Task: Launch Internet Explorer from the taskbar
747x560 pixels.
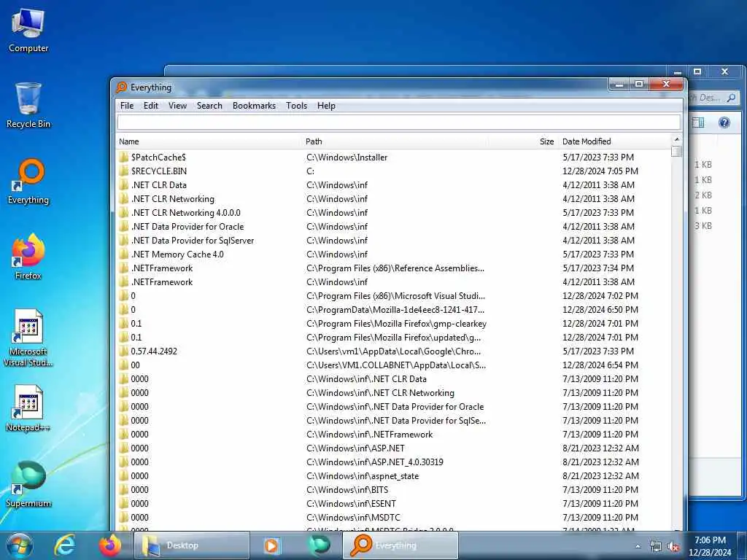Action: [x=64, y=545]
